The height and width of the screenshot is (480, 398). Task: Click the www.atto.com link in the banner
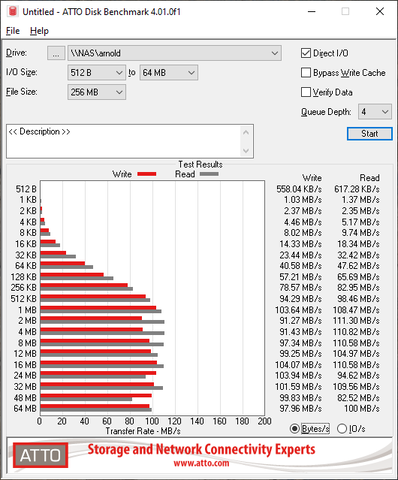[x=201, y=463]
